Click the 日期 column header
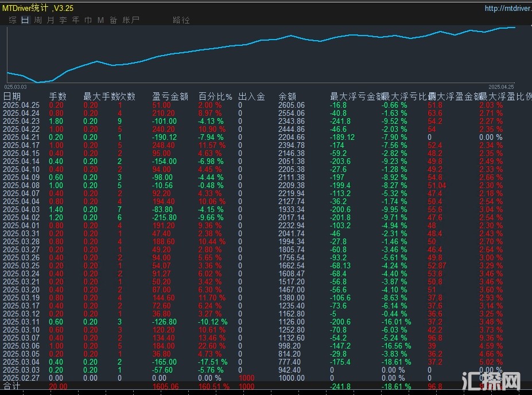Image resolution: width=532 pixels, height=395 pixels. (x=12, y=97)
